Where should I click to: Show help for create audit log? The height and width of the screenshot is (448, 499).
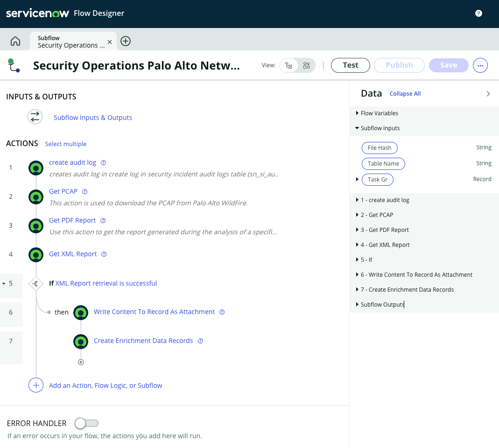click(104, 162)
